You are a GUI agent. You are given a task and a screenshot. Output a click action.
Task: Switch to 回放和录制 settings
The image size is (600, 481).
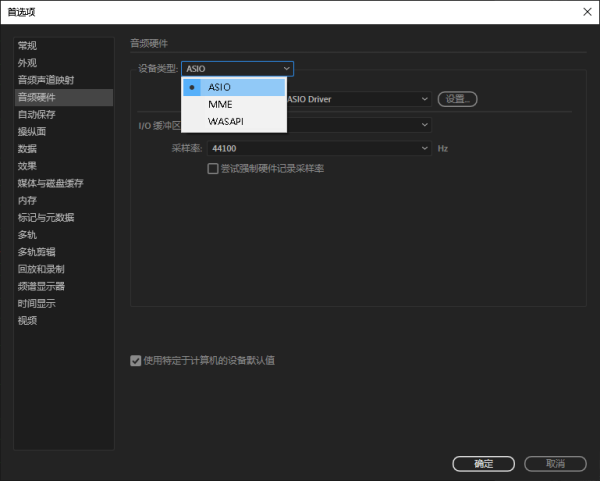point(41,269)
